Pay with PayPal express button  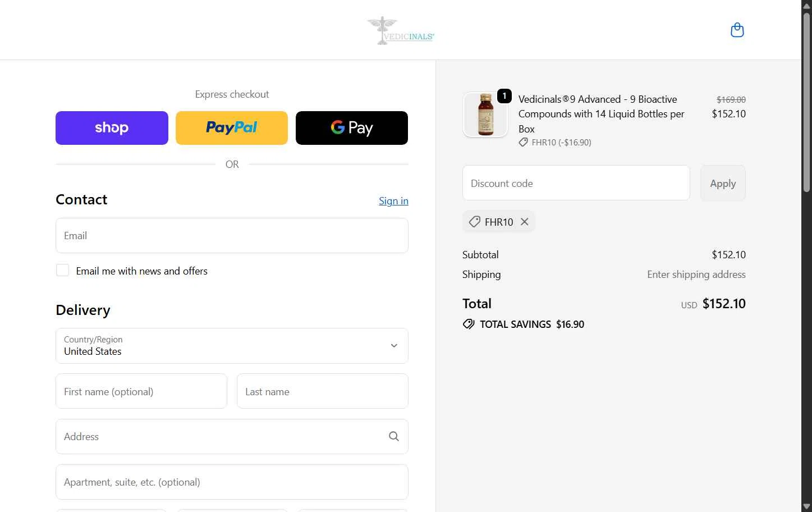tap(232, 128)
